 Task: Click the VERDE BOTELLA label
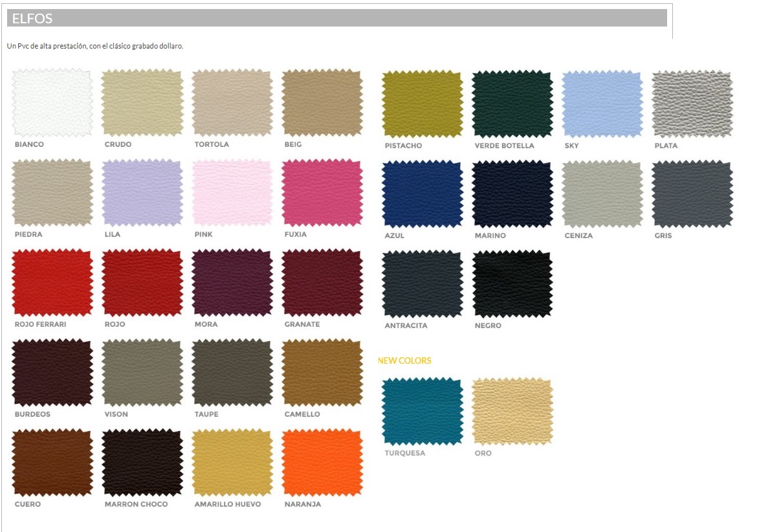pos(504,146)
